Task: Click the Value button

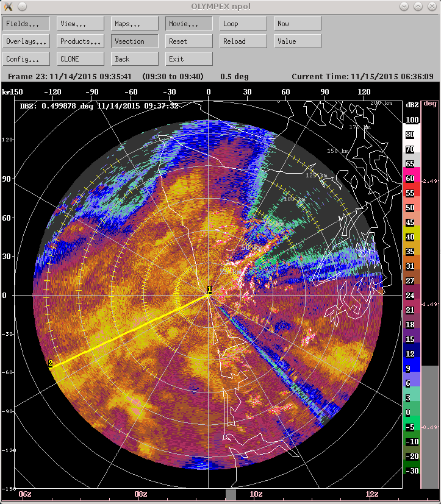Action: click(x=298, y=41)
